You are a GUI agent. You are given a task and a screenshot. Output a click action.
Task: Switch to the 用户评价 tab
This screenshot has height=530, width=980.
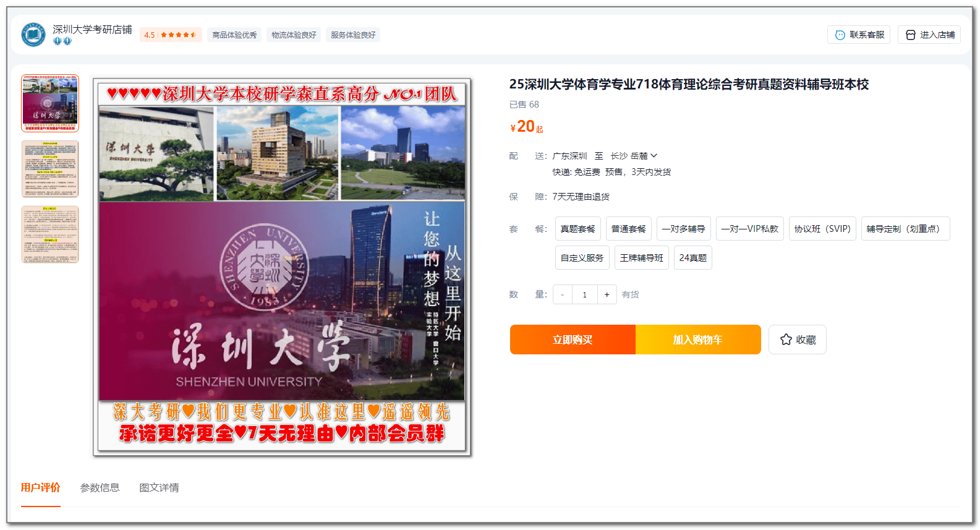[x=41, y=487]
